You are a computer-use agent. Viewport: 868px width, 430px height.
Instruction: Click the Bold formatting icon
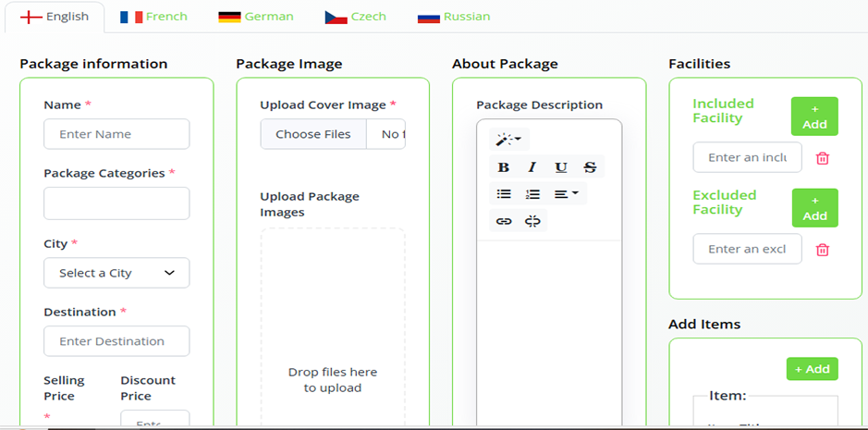(504, 167)
